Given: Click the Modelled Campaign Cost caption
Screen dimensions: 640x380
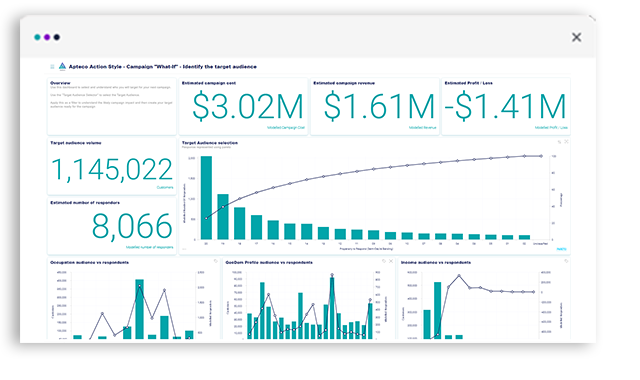Looking at the screenshot, I should pyautogui.click(x=286, y=128).
